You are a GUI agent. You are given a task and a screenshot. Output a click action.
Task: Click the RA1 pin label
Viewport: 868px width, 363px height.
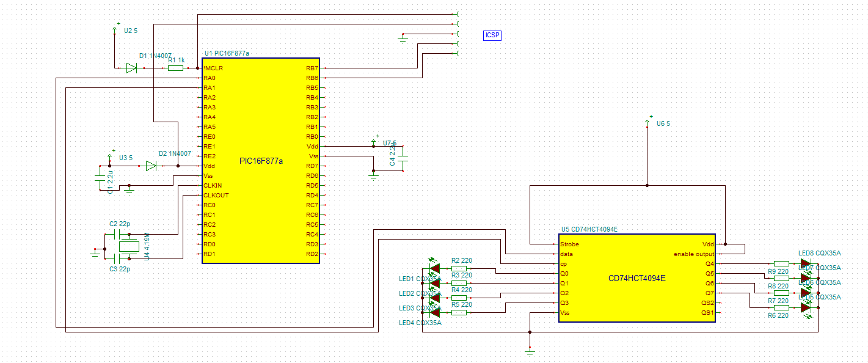pos(210,88)
